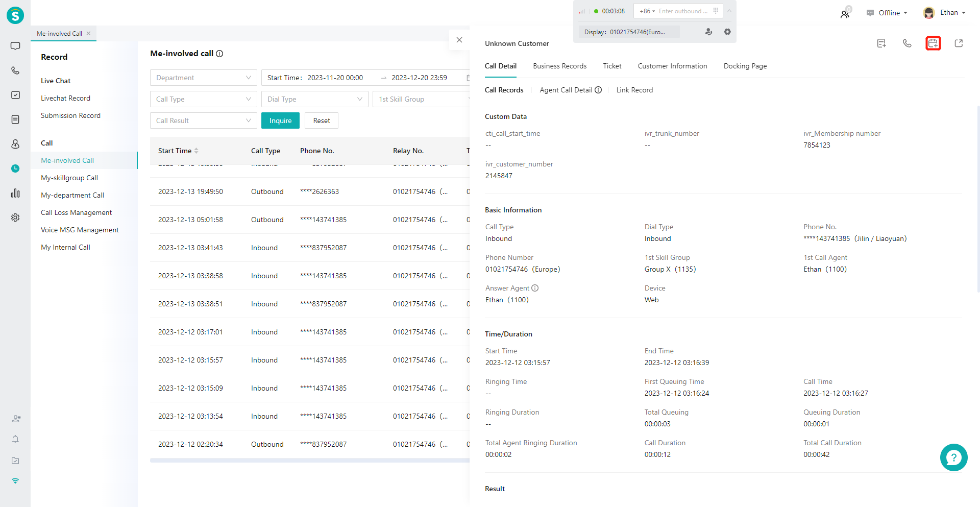
Task: Click the Start Time date range field
Action: pos(365,78)
